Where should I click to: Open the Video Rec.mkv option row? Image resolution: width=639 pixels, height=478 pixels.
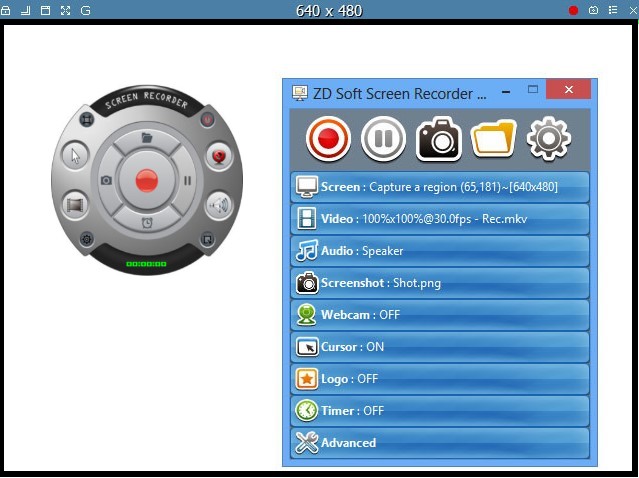[440, 219]
